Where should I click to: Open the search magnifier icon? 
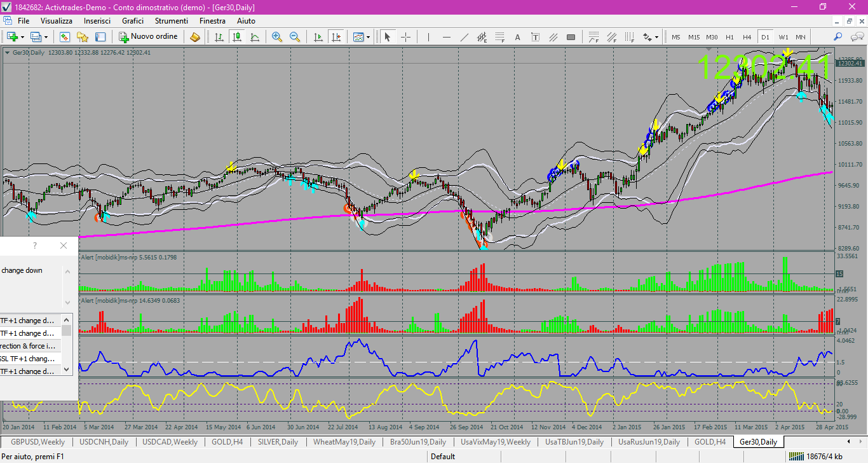[837, 37]
